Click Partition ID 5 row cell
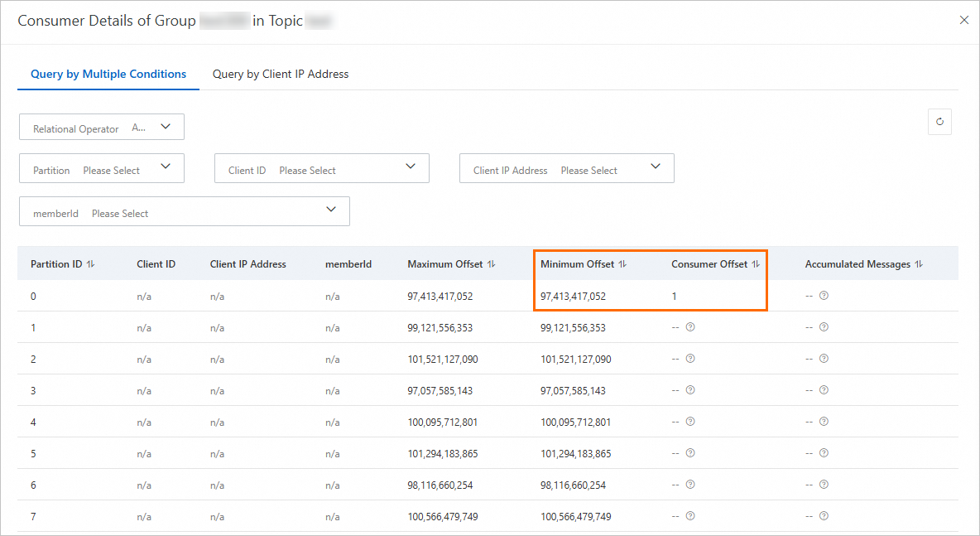This screenshot has width=980, height=536. 33,454
